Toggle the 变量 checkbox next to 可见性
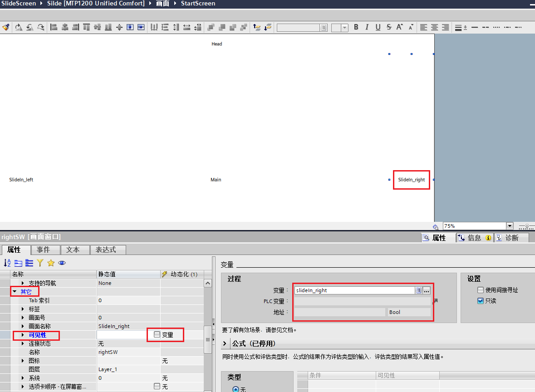Viewport: 535px width, 392px height. pyautogui.click(x=157, y=334)
